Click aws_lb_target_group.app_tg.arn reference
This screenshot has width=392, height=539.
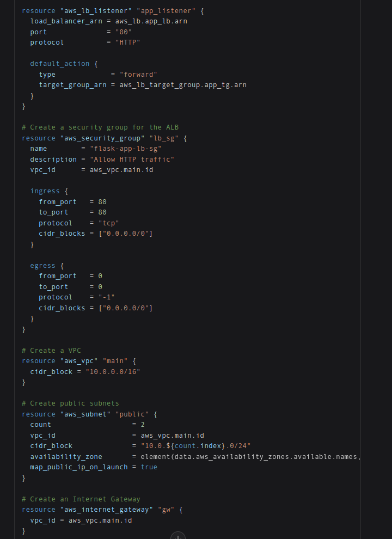click(183, 85)
